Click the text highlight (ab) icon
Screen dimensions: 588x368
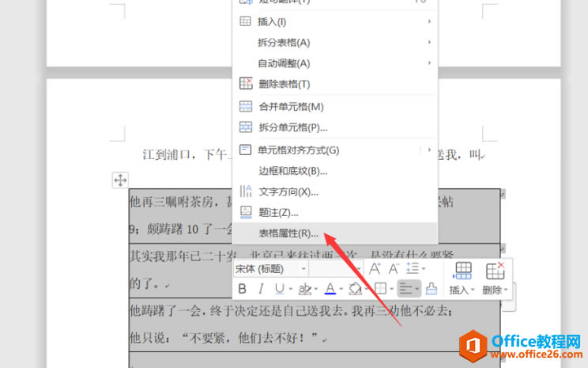[x=305, y=289]
